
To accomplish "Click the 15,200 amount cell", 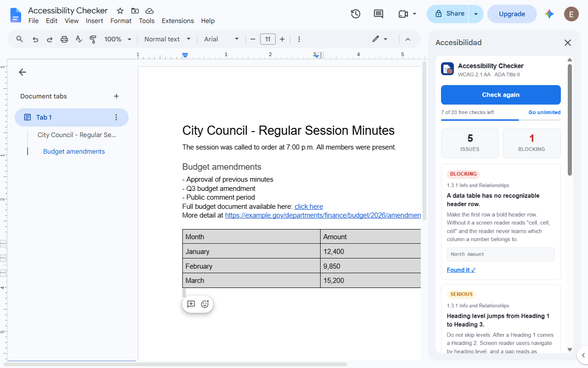I will pos(371,281).
